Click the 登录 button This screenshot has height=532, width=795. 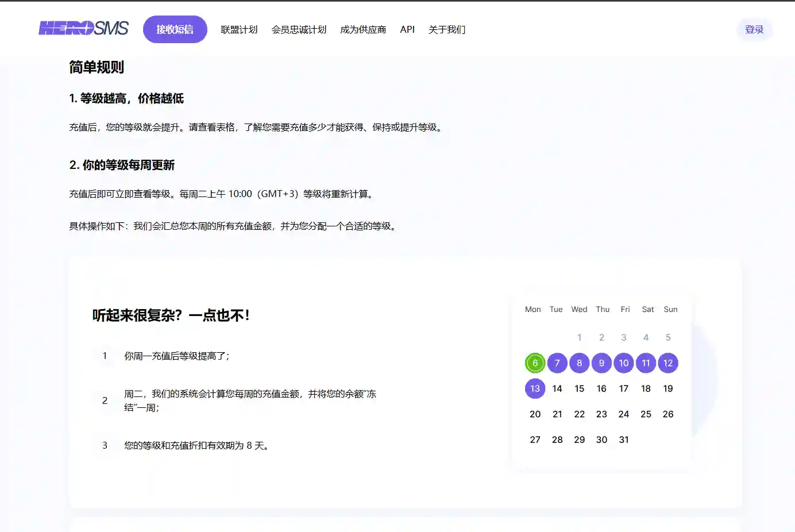tap(754, 29)
